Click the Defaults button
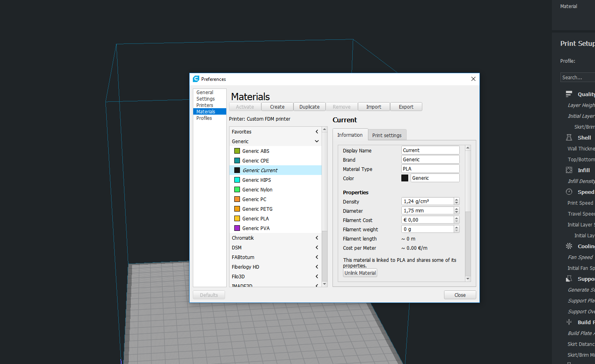The width and height of the screenshot is (595, 364). click(209, 295)
